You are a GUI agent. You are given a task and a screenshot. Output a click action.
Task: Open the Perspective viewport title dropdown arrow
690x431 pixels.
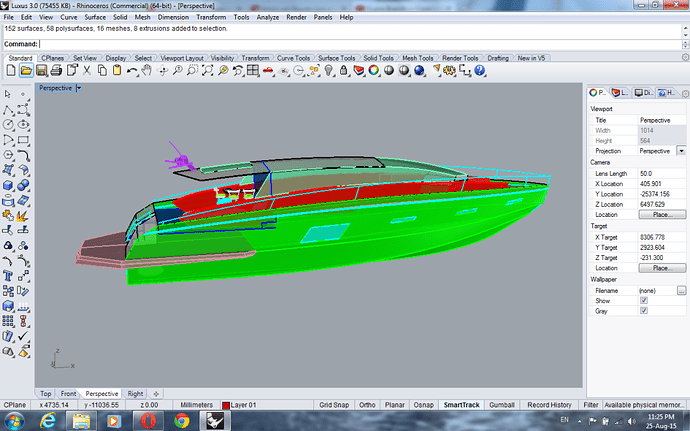pyautogui.click(x=78, y=88)
